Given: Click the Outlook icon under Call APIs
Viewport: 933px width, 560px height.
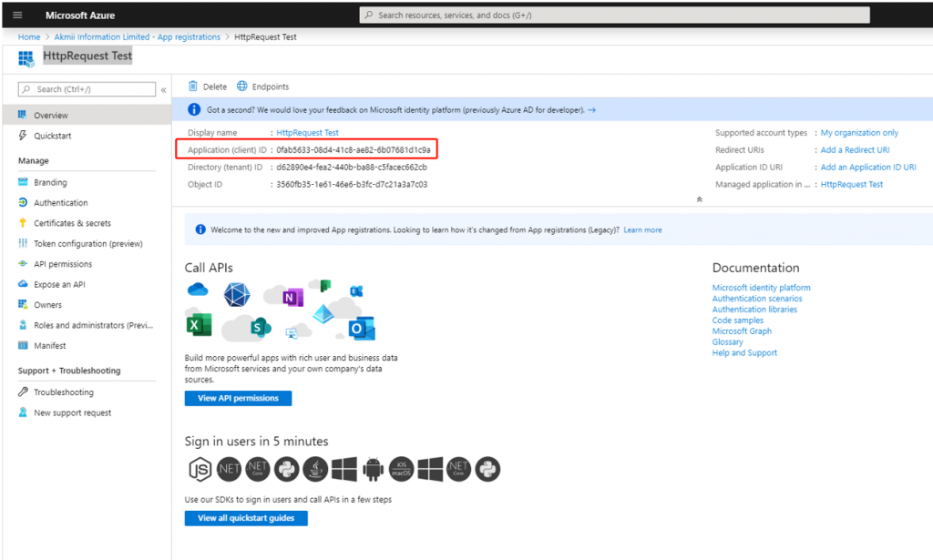Looking at the screenshot, I should coord(362,328).
